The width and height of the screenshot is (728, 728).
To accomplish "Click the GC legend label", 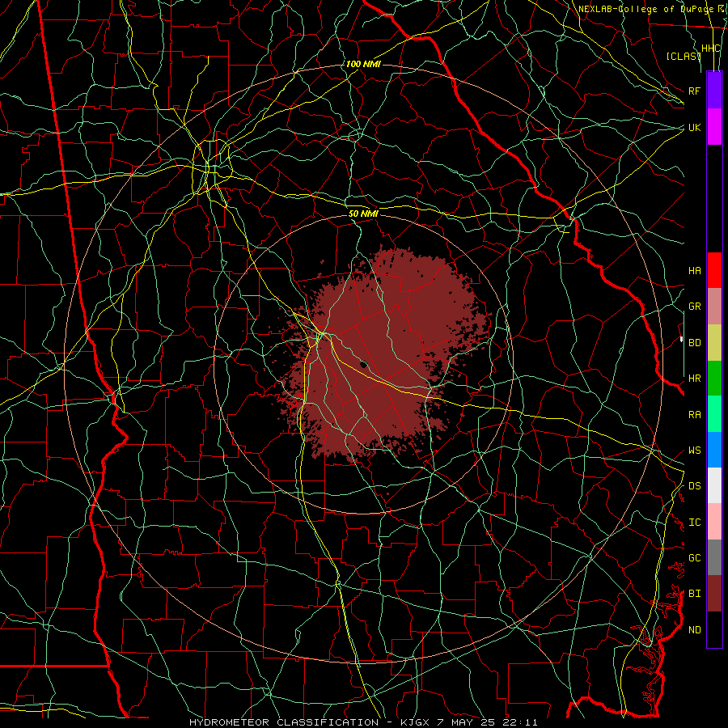I will point(694,558).
